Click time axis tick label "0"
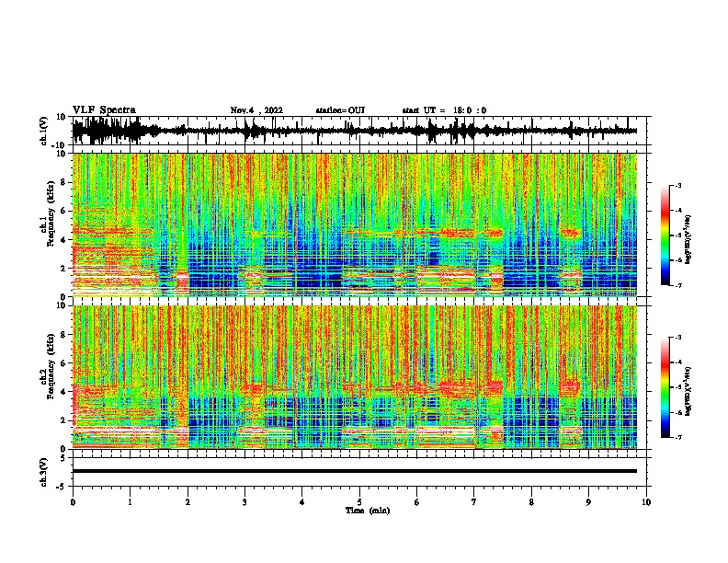728x563 pixels. 73,502
